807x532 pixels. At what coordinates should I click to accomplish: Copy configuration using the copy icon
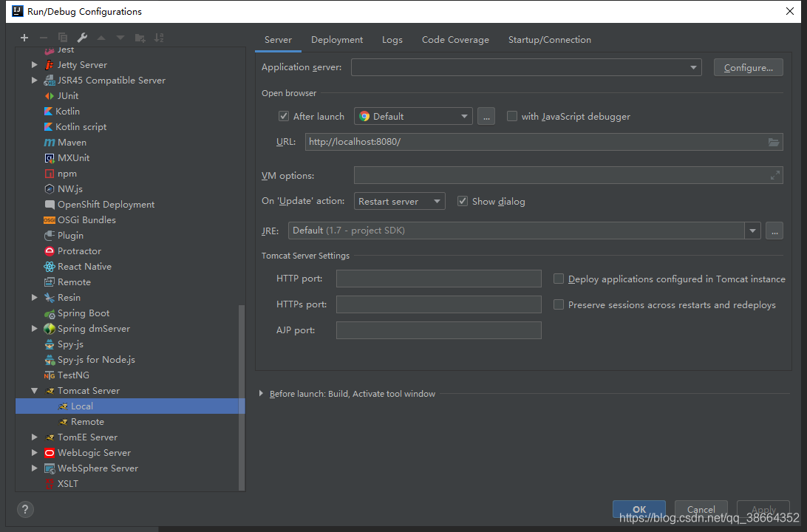(x=63, y=38)
